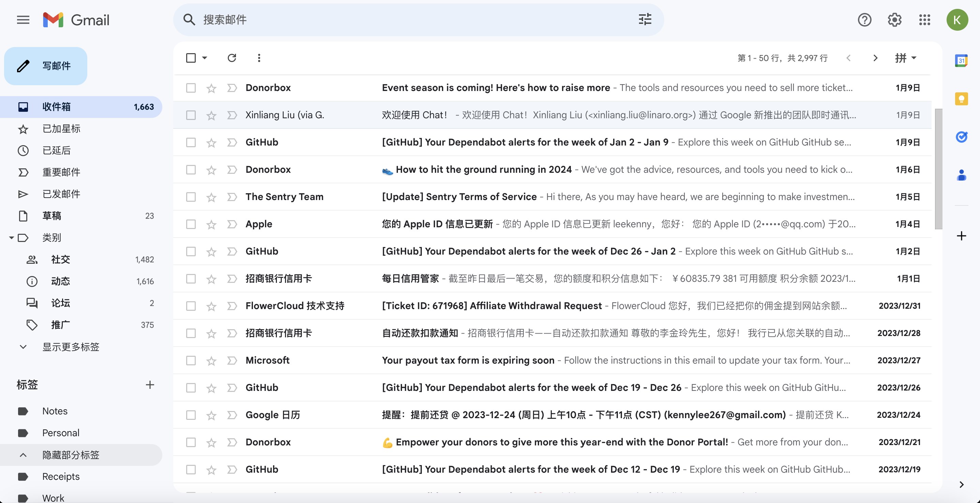Collapse the 类别 categories section
This screenshot has height=503, width=980.
coord(11,238)
